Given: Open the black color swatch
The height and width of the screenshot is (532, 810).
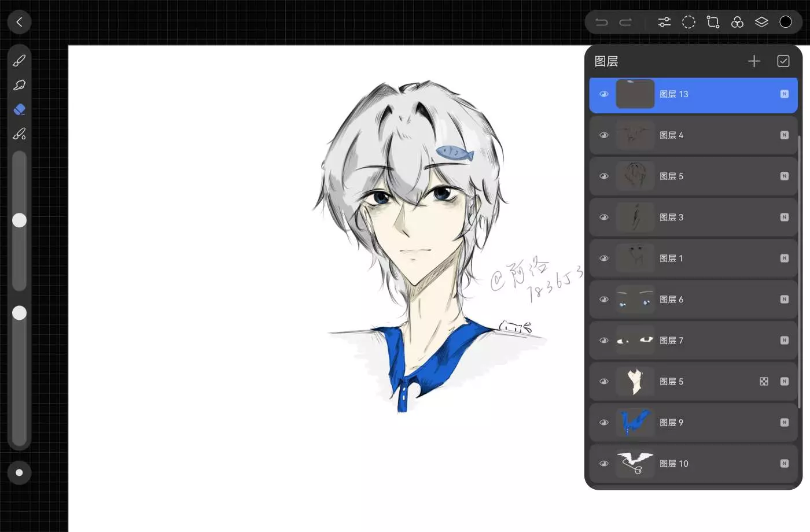Looking at the screenshot, I should tap(786, 22).
